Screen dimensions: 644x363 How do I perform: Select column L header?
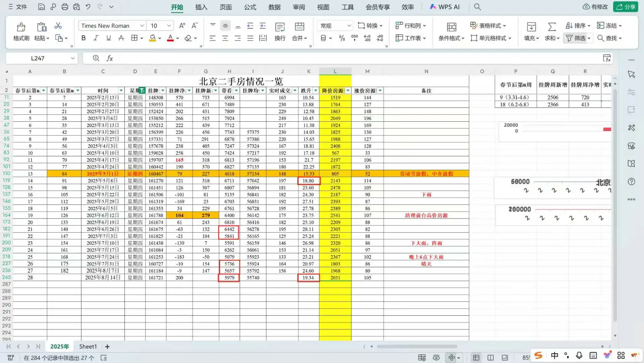tap(335, 71)
